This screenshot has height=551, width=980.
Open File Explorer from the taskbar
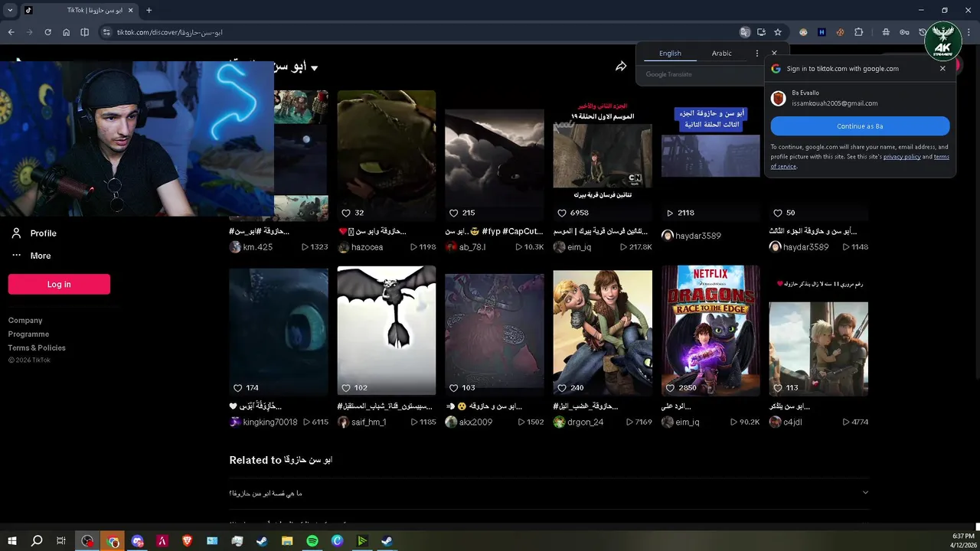coord(287,541)
